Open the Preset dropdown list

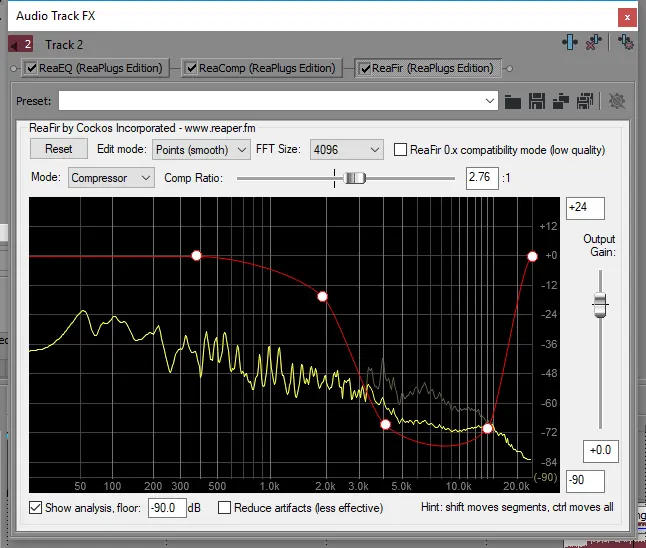point(490,101)
